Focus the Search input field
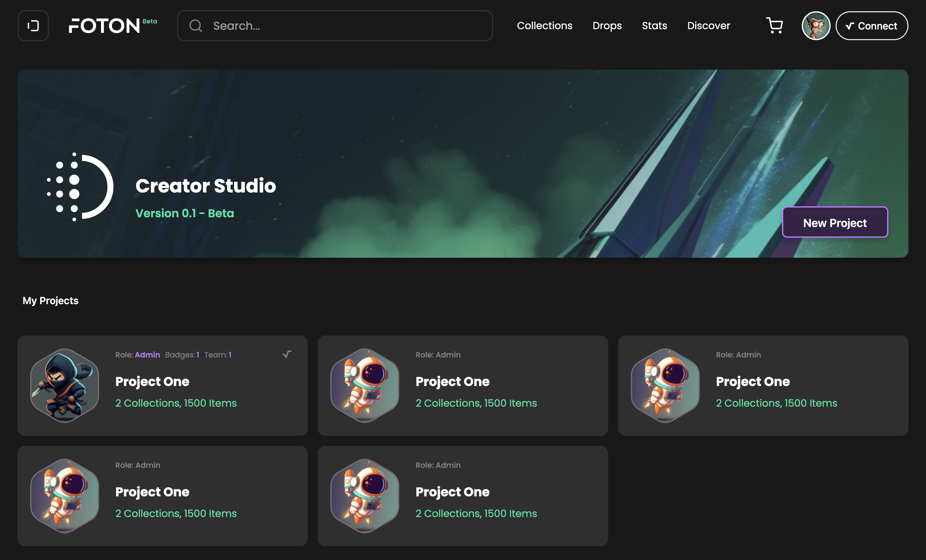 click(335, 25)
